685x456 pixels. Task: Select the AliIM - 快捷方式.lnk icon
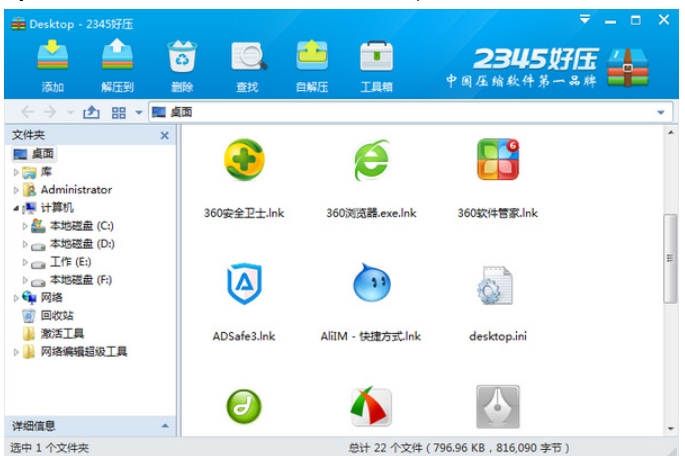[372, 283]
